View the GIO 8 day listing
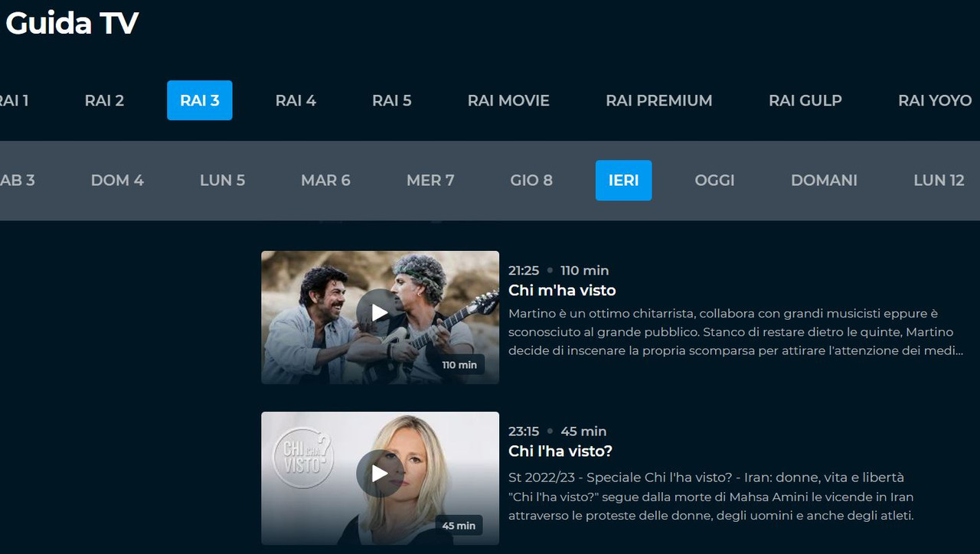The width and height of the screenshot is (980, 554). pos(531,181)
